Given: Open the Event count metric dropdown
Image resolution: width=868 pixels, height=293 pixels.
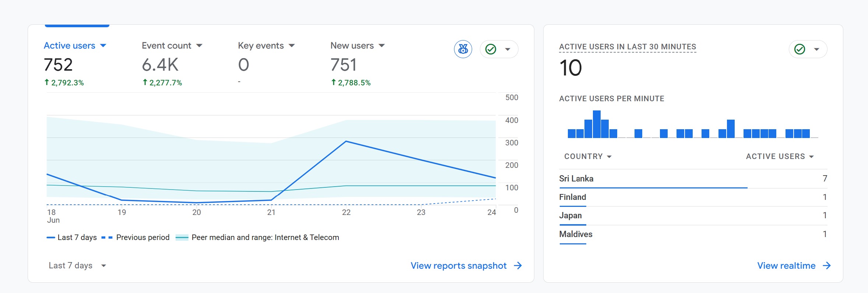Looking at the screenshot, I should click(x=199, y=46).
